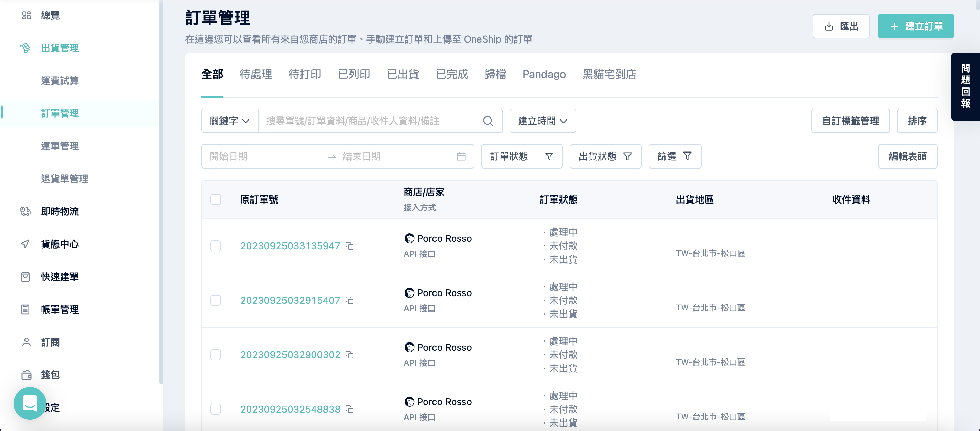Image resolution: width=980 pixels, height=431 pixels.
Task: Switch to the 全部 tab
Action: pyautogui.click(x=212, y=74)
